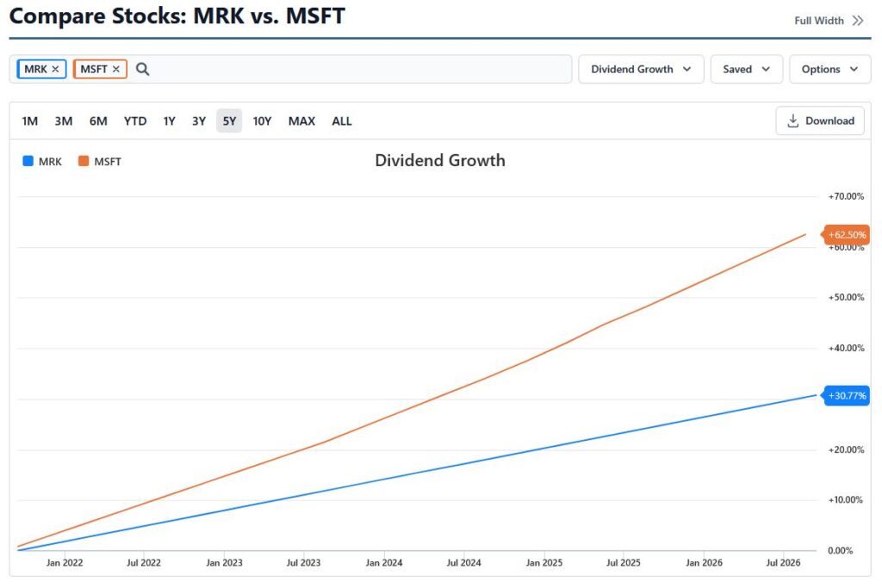Click the Jan 2025 axis label
The height and width of the screenshot is (588, 882).
click(544, 563)
